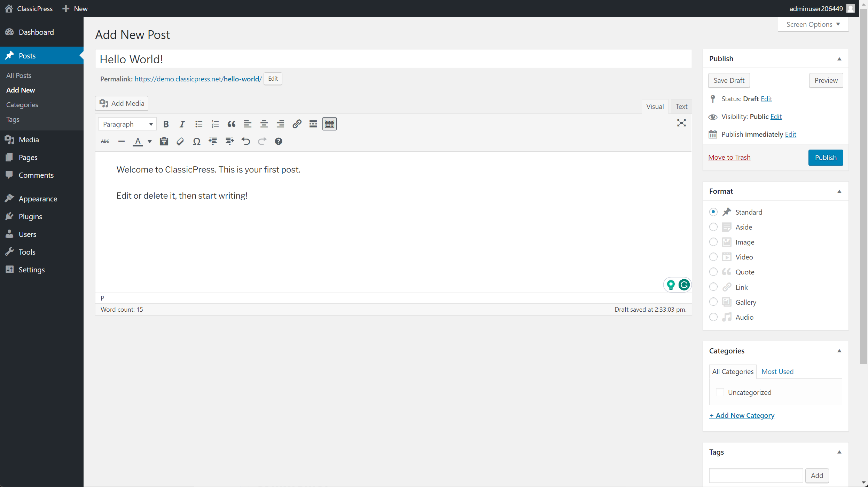Open the Most Used categories tab

777,372
